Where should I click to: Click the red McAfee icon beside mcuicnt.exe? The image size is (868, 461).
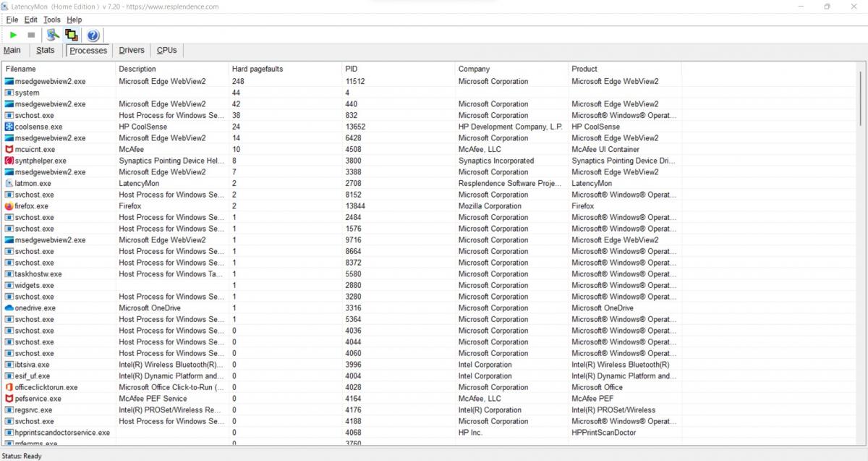pyautogui.click(x=9, y=150)
